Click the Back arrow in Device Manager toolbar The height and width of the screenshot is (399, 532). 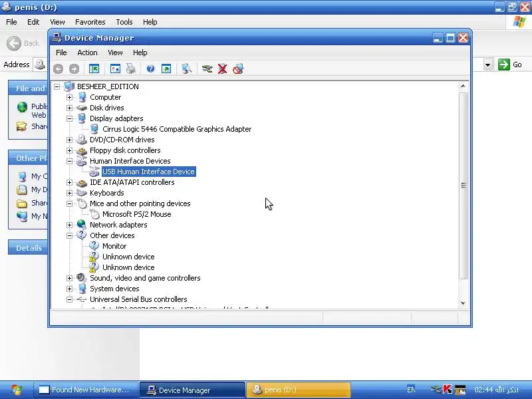[58, 69]
